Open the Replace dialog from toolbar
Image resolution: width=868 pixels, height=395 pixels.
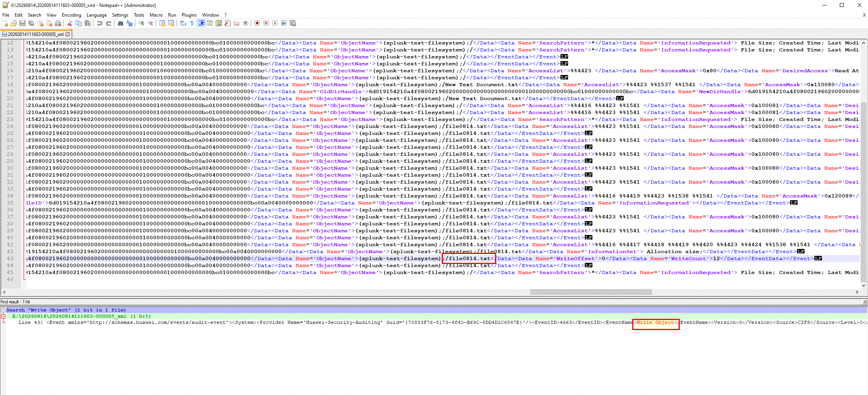coord(129,23)
